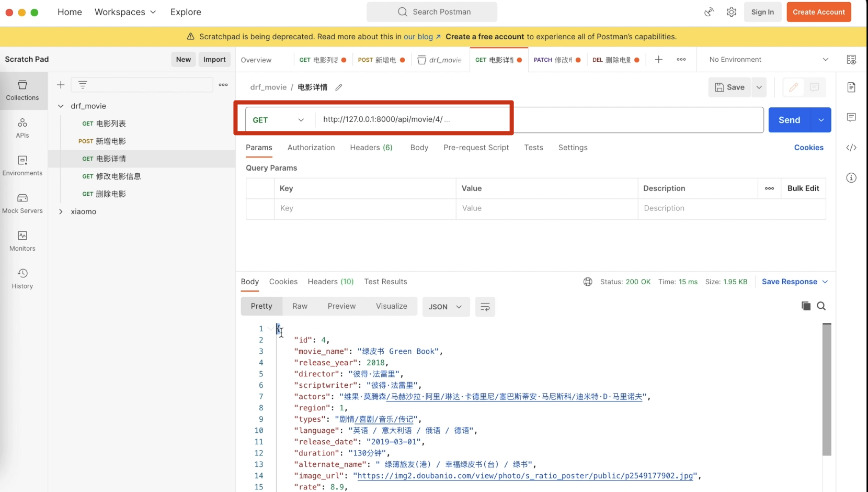Open the Cookies link
Image resolution: width=868 pixels, height=492 pixels.
[x=808, y=148]
